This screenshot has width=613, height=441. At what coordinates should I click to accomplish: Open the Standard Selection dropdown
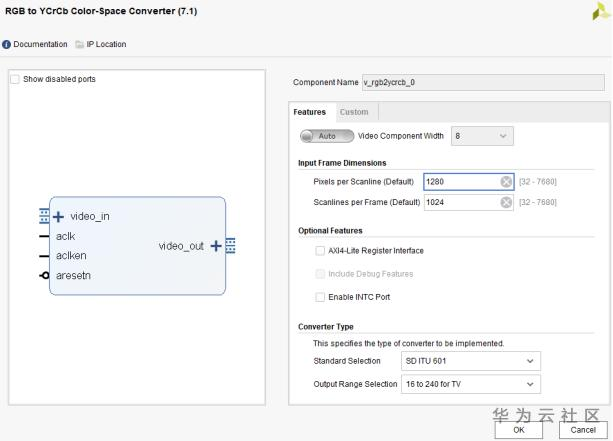click(x=470, y=361)
